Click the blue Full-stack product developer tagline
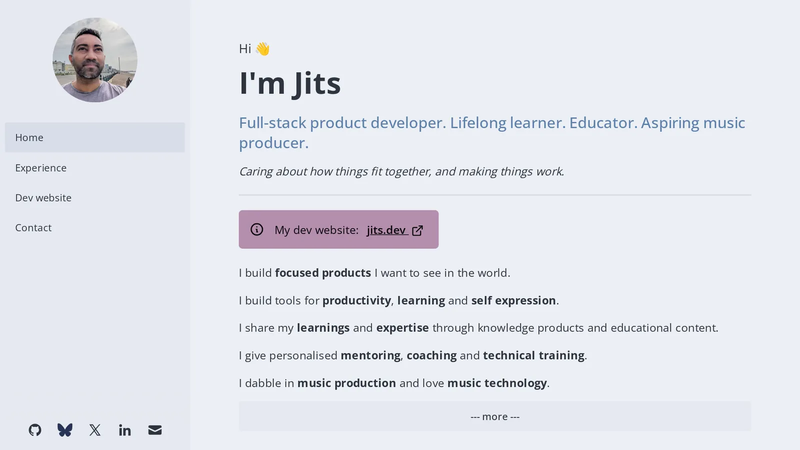800x450 pixels. 492,133
